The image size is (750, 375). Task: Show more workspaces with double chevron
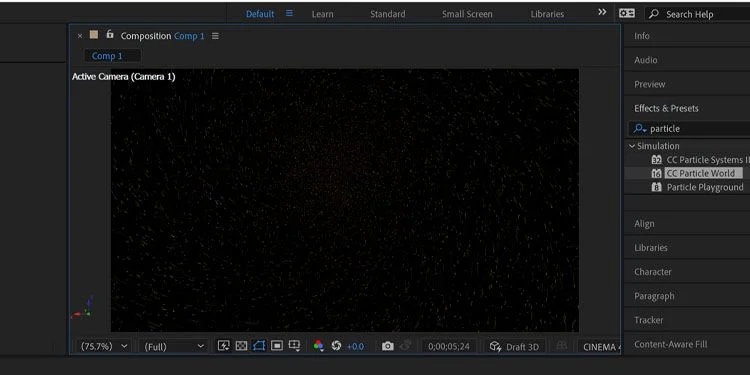coord(602,12)
